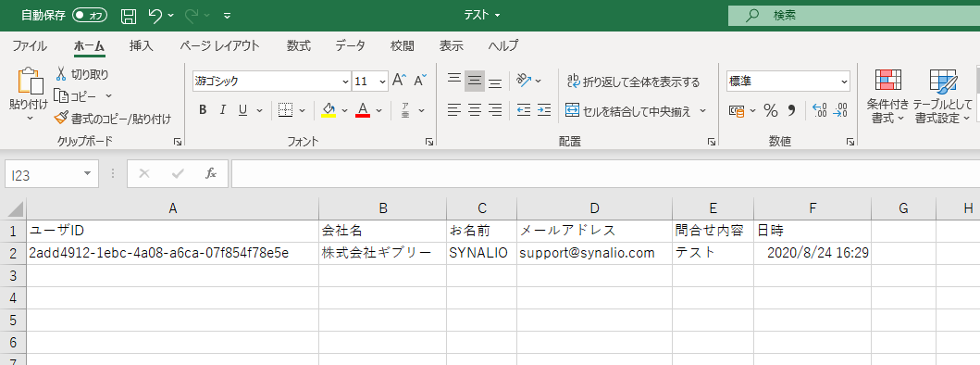Open font group dialog launcher
The width and height of the screenshot is (980, 365).
(429, 142)
